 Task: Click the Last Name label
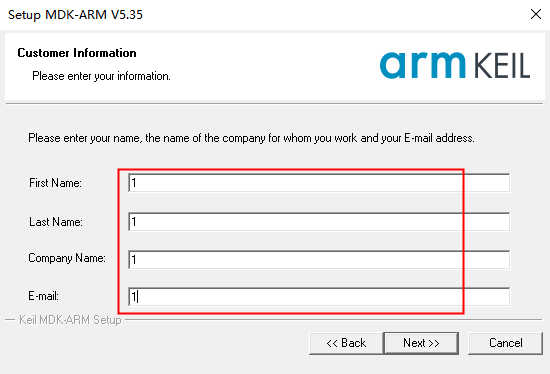(x=55, y=222)
